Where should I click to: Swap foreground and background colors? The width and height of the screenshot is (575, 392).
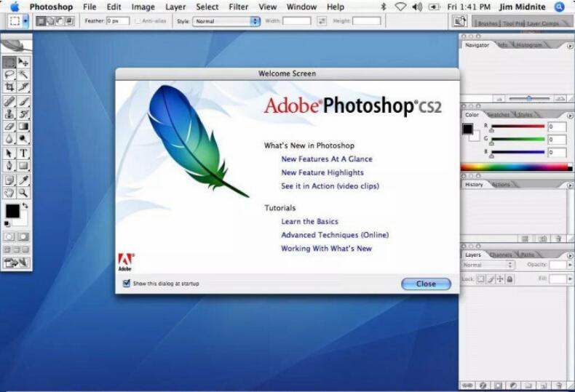pyautogui.click(x=25, y=206)
